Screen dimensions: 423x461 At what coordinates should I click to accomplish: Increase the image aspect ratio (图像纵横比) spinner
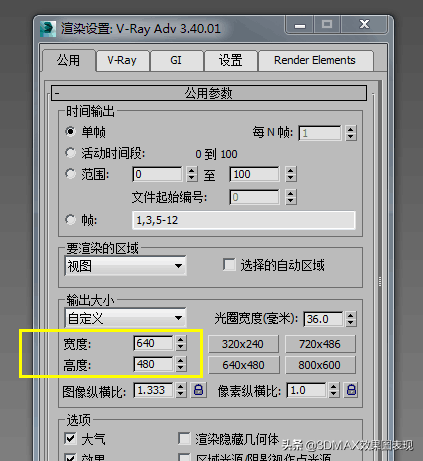(x=181, y=386)
